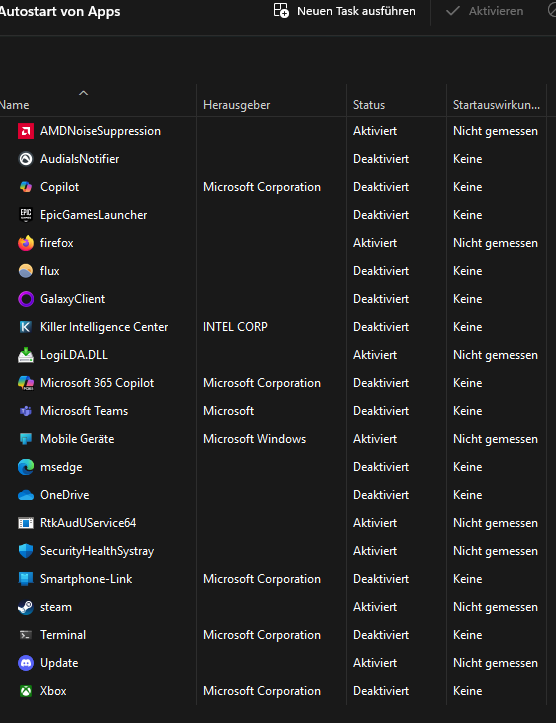This screenshot has width=556, height=723.
Task: Click the Microsoft 365 Copilot icon
Action: tap(26, 383)
